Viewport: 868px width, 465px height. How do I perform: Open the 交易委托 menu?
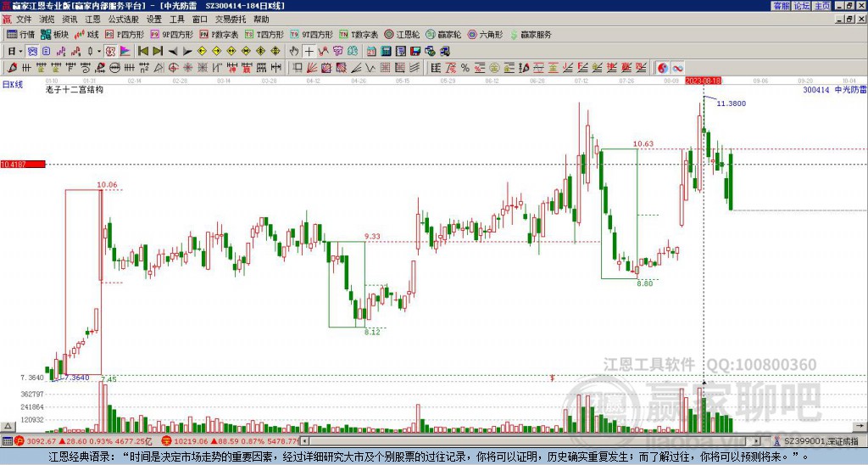pyautogui.click(x=231, y=20)
